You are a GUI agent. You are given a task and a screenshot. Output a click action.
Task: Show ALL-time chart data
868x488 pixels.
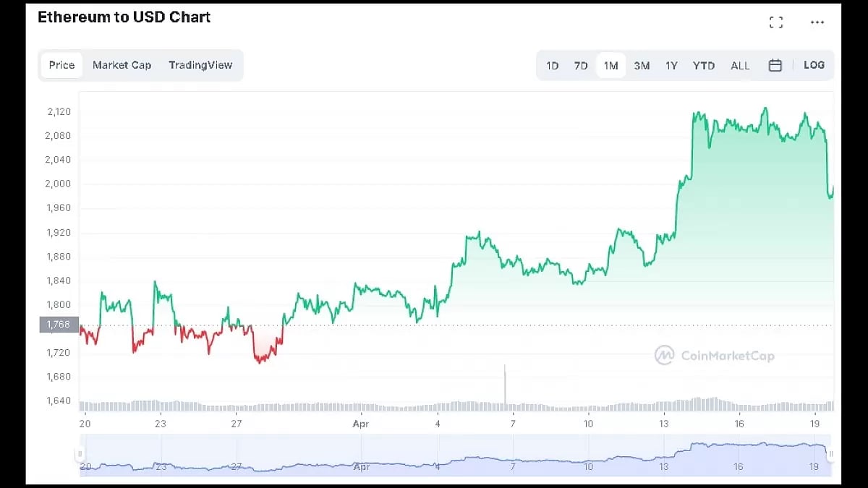point(740,65)
